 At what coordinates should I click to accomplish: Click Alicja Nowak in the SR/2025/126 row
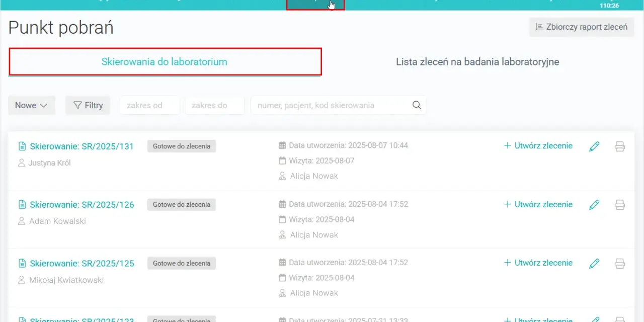click(314, 234)
